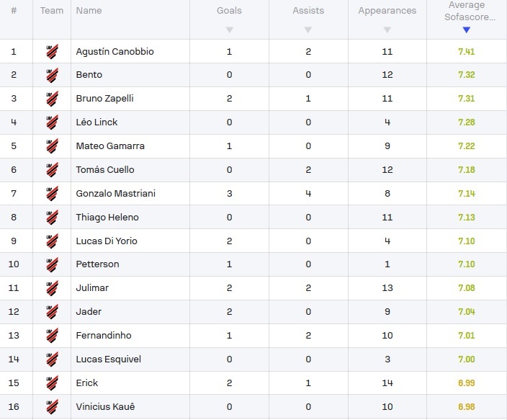507x420 pixels.
Task: Click team crest icon beside Bento
Action: pos(52,75)
